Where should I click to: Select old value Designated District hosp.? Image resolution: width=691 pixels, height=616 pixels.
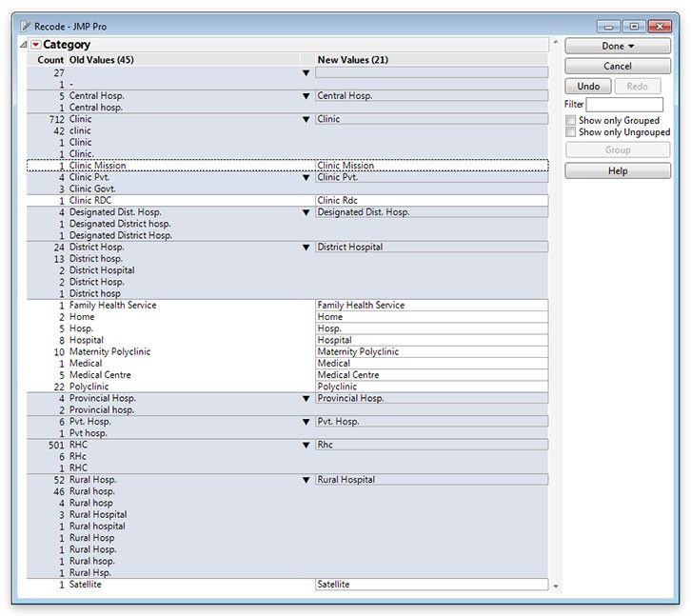coord(120,224)
